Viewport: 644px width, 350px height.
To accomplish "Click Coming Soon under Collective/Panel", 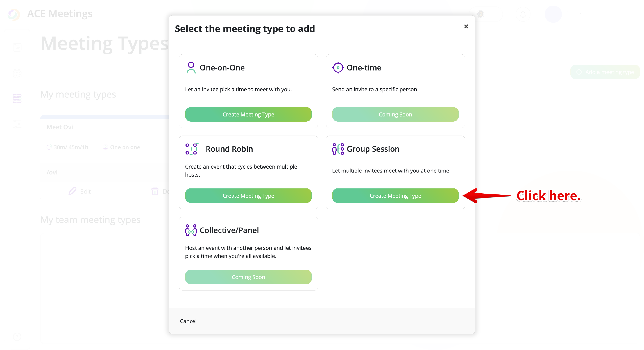I will click(x=248, y=277).
